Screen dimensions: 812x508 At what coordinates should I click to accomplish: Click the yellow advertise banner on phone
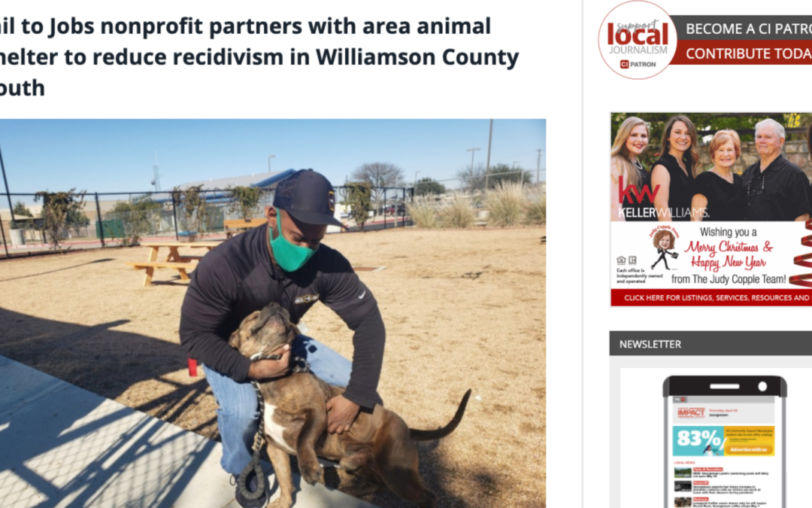pyautogui.click(x=749, y=440)
